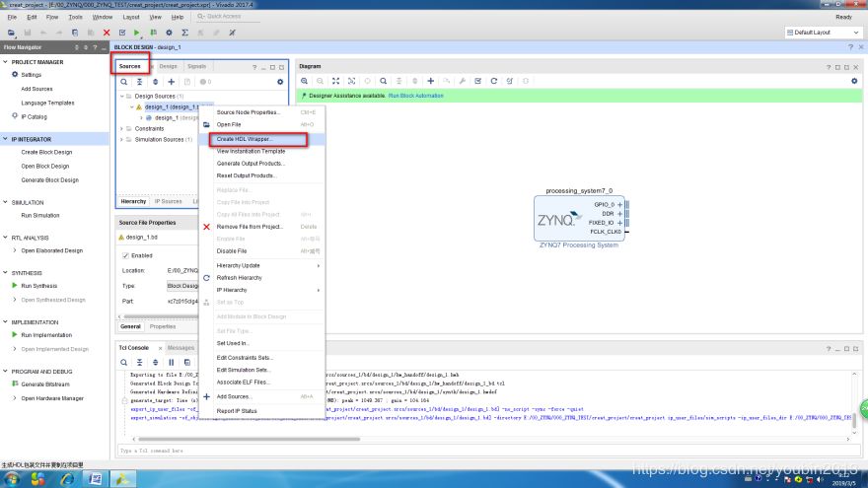Open the Default Layout dropdown

pyautogui.click(x=825, y=33)
